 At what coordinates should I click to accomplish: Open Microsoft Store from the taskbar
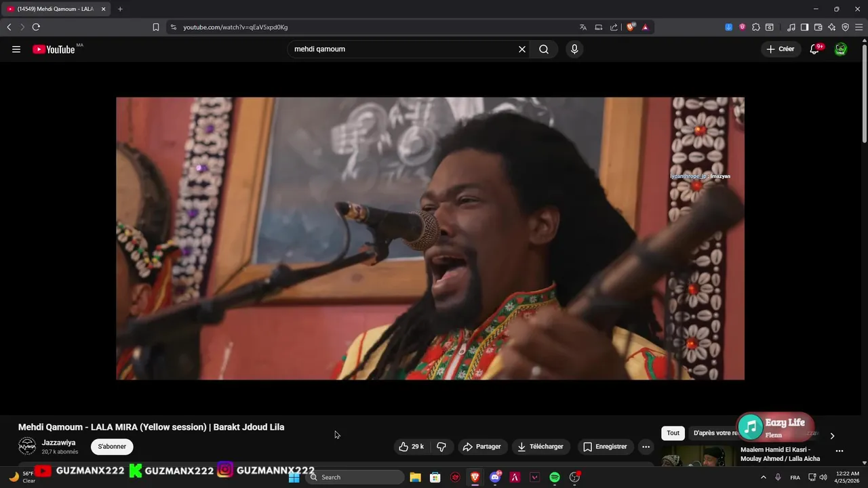click(x=435, y=477)
